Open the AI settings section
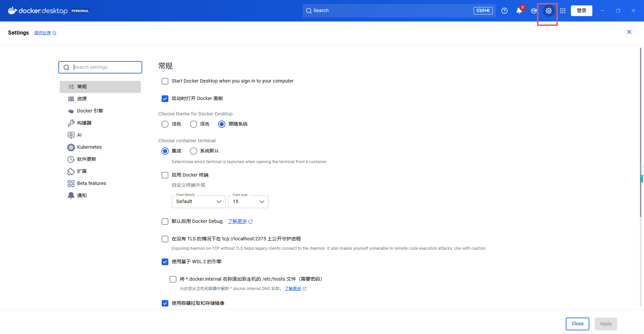Screen dimensions: 644x334 click(100, 135)
